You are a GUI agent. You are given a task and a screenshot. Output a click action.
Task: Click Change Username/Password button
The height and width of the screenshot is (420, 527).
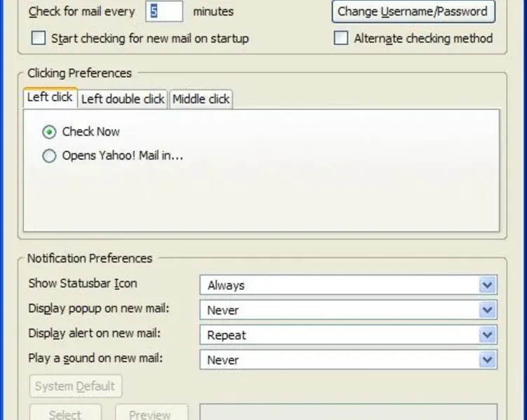click(x=413, y=11)
